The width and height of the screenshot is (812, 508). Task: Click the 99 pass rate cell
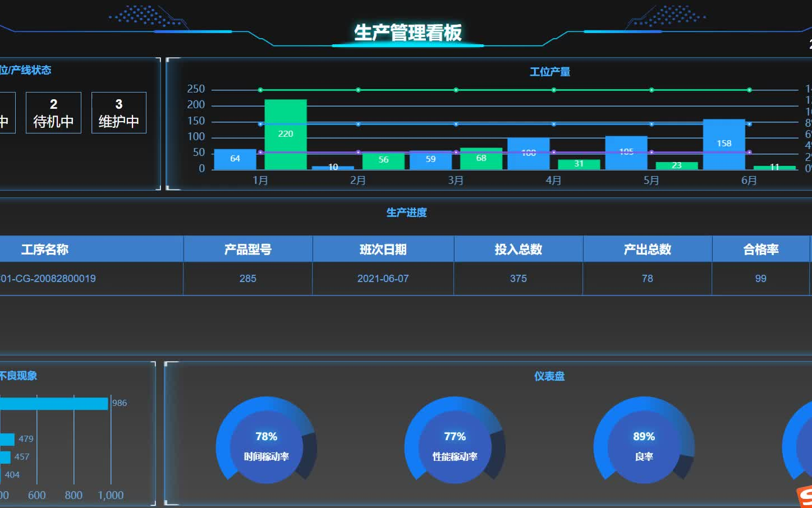761,279
